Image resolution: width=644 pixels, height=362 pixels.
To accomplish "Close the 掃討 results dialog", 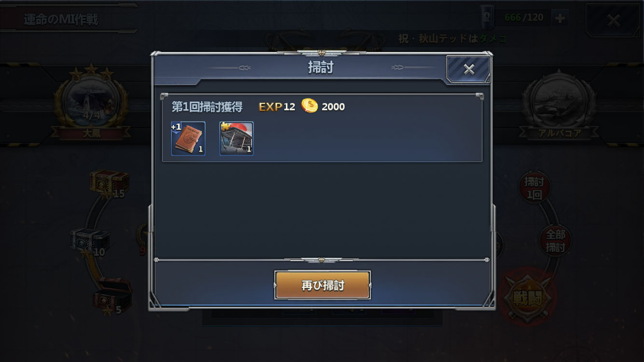I will pyautogui.click(x=468, y=70).
